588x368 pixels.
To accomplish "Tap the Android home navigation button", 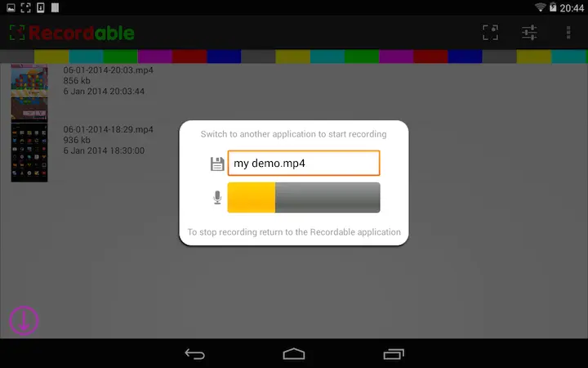I will click(x=294, y=354).
